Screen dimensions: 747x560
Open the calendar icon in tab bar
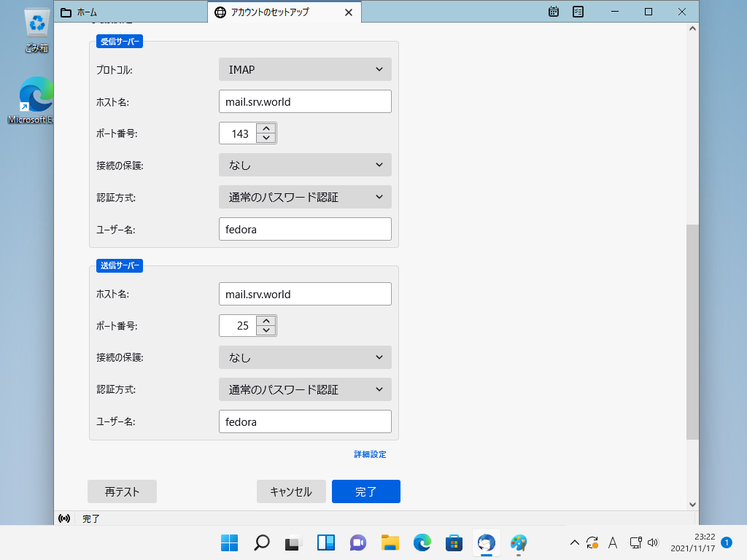pos(554,12)
